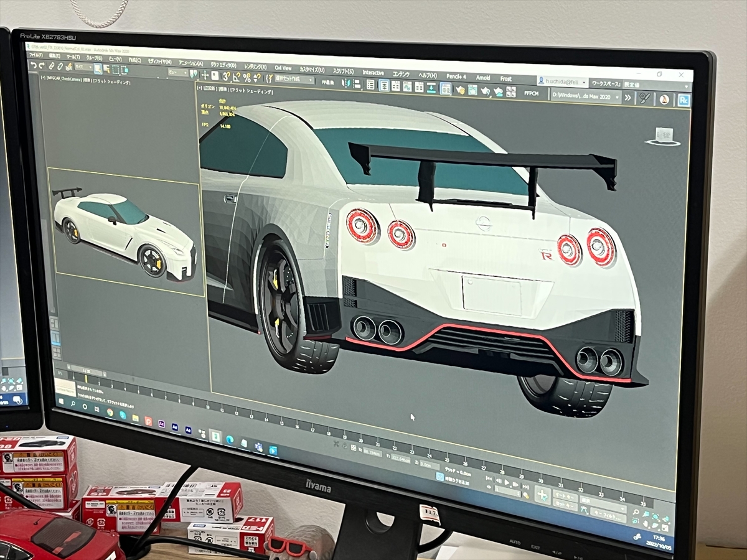
Task: Open the selection filter dropdown
Action: coord(83,67)
